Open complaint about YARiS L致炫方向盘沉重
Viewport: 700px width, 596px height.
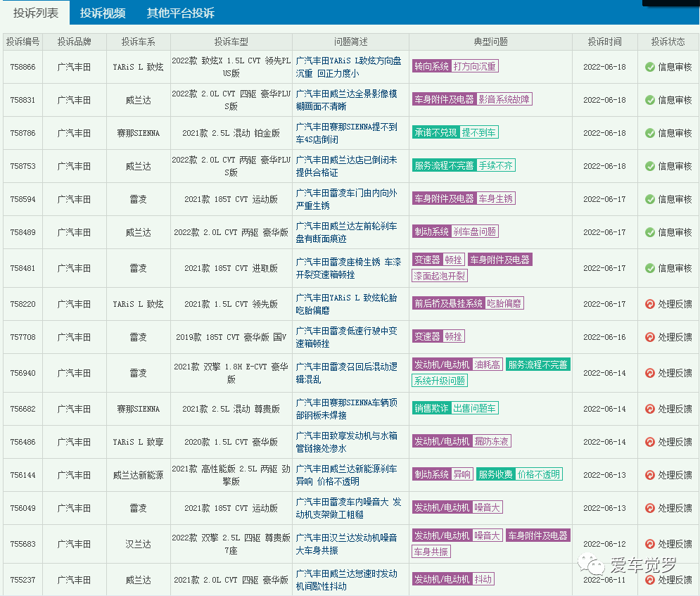349,67
